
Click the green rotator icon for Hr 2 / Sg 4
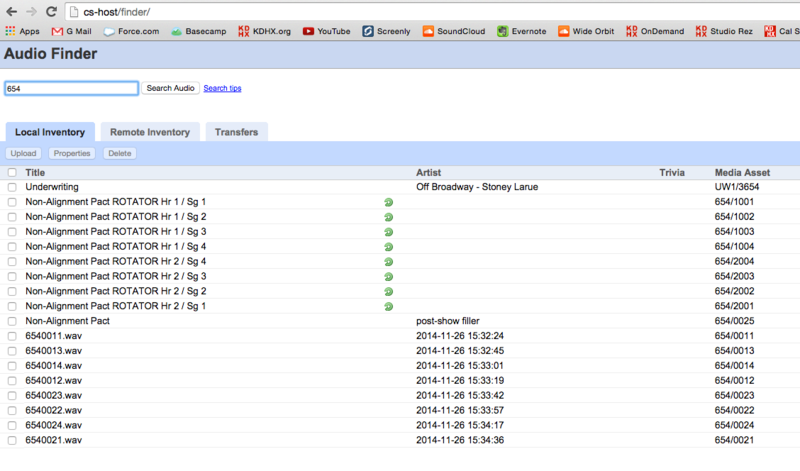[388, 262]
